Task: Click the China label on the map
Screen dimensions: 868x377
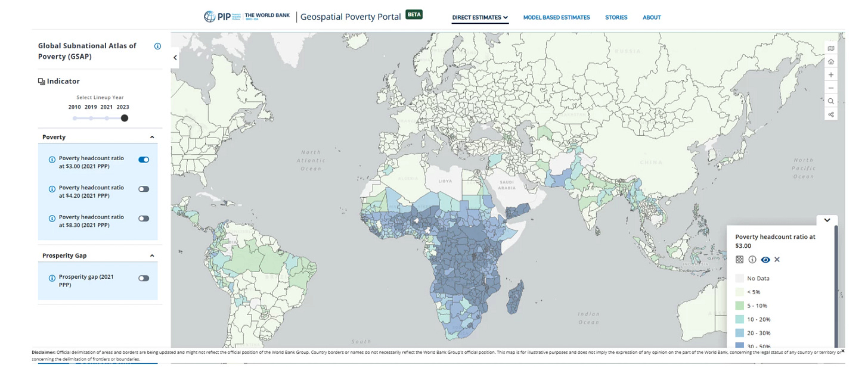Action: (x=650, y=162)
